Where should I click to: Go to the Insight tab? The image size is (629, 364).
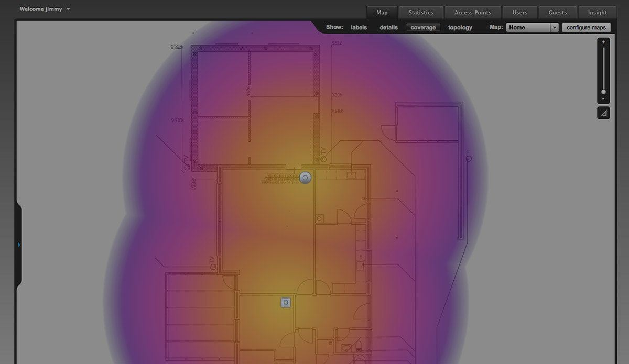click(x=597, y=13)
